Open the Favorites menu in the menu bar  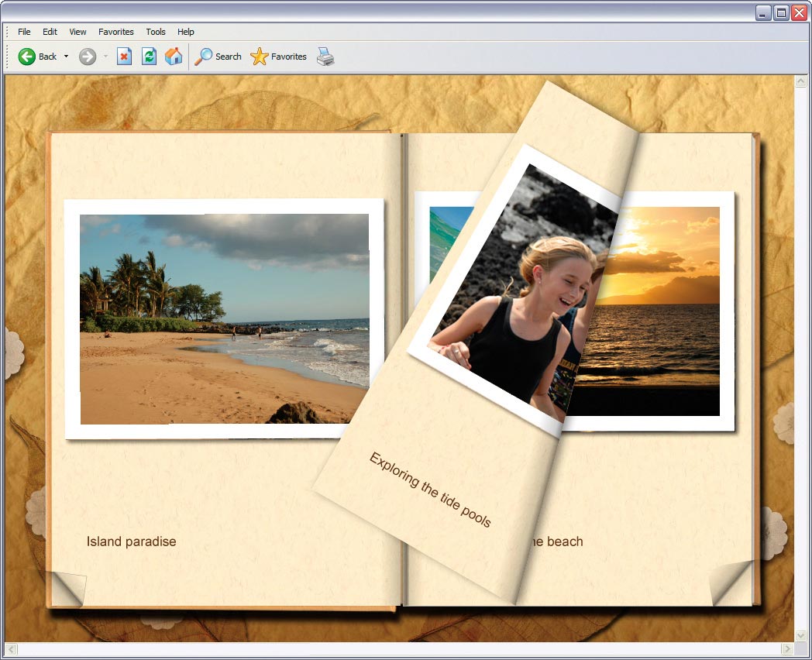click(115, 32)
